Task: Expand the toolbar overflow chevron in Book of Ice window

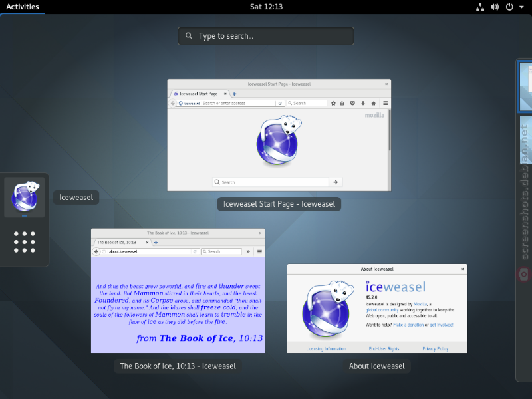Action: pos(248,252)
